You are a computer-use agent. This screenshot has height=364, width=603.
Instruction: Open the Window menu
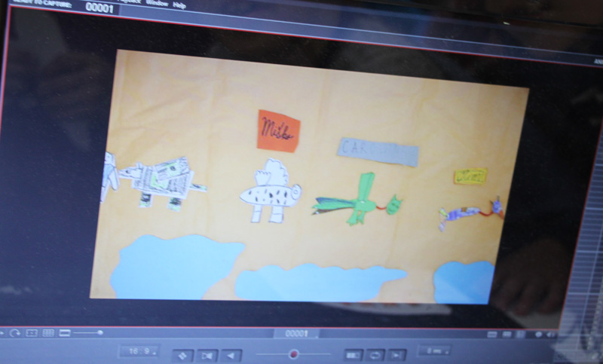pos(157,4)
